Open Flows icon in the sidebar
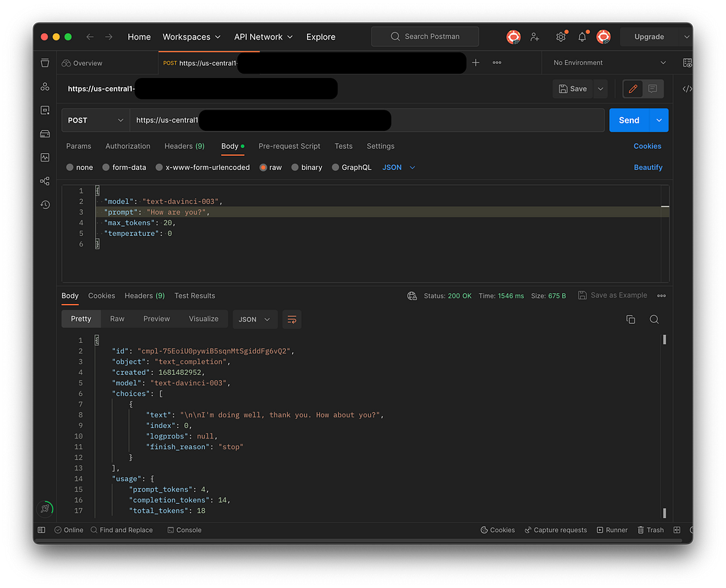Image resolution: width=726 pixels, height=588 pixels. point(45,181)
